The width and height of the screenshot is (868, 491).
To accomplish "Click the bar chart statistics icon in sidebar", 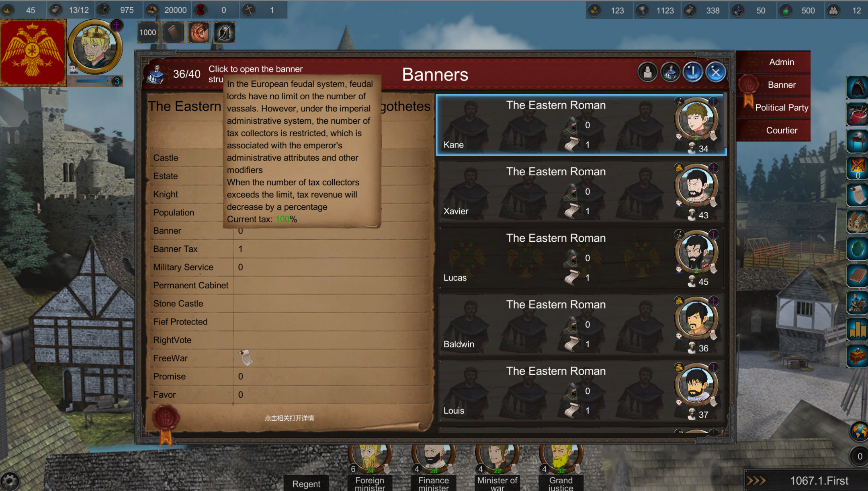I will 858,329.
